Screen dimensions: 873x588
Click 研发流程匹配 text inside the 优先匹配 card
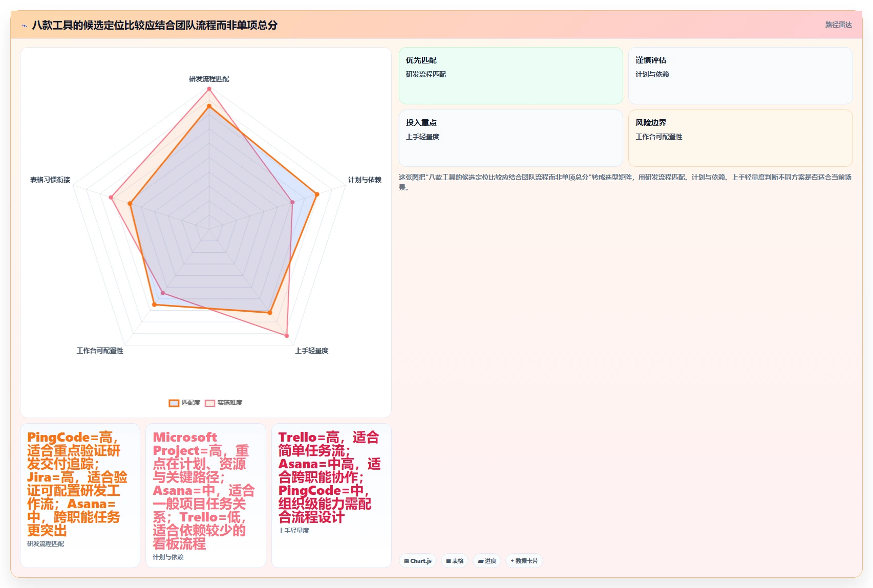426,74
